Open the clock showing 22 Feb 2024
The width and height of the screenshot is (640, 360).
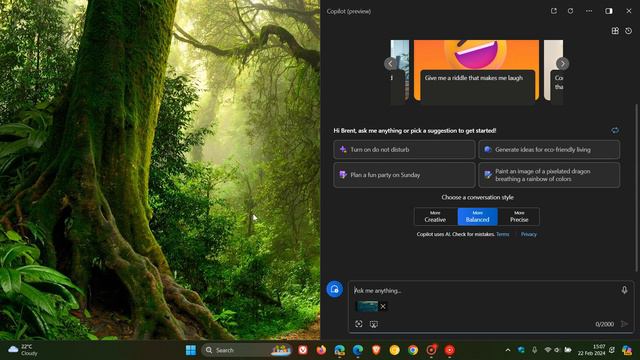[x=591, y=350]
